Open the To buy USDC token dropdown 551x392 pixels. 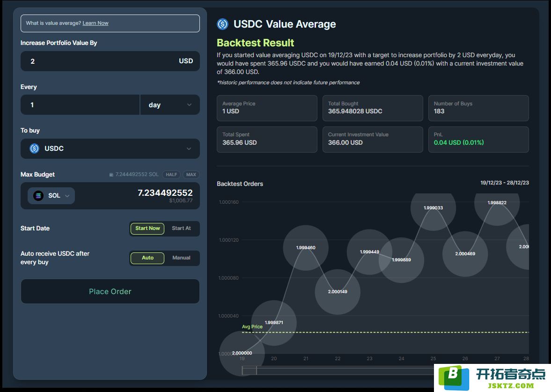tap(110, 148)
